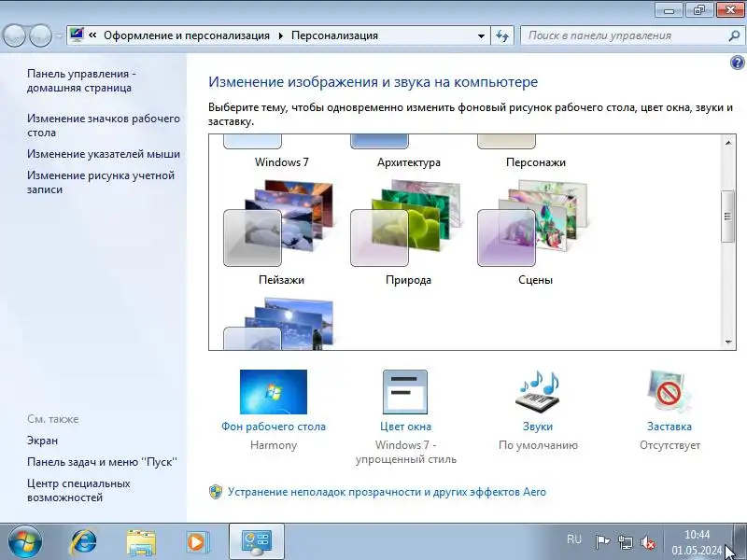Select the Сцены theme
Image resolution: width=747 pixels, height=560 pixels.
tap(535, 232)
